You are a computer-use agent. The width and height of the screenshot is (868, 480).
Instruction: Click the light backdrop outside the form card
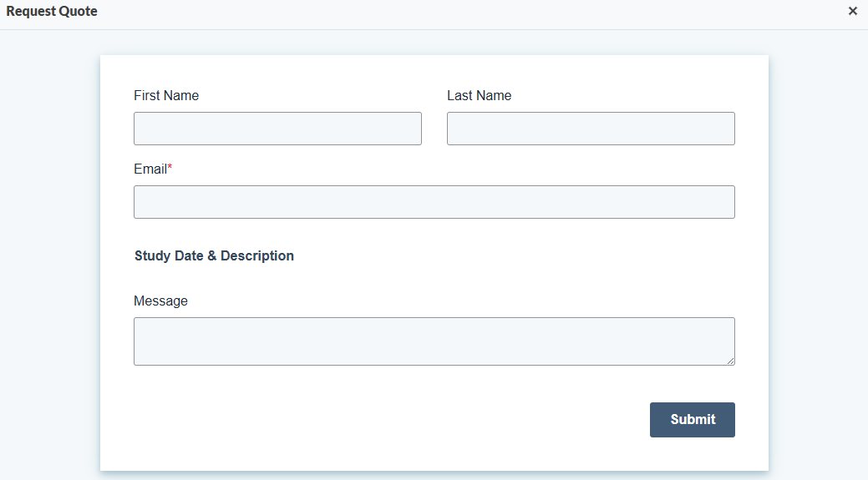(50, 249)
